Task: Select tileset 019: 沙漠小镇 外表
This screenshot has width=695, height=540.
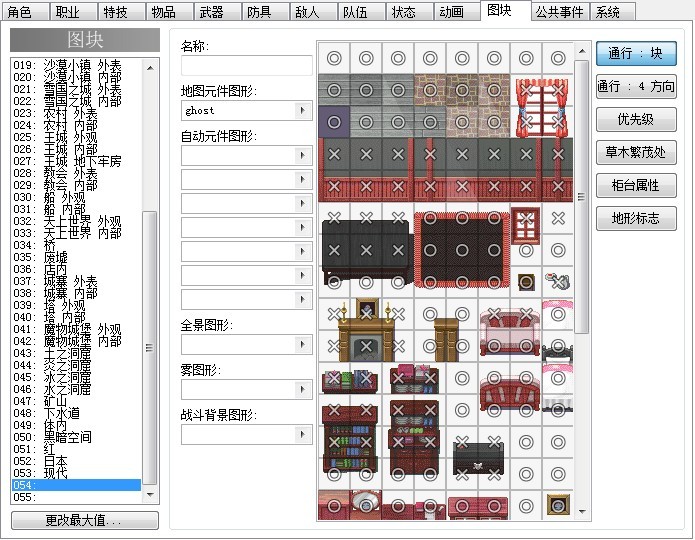Action: click(76, 65)
